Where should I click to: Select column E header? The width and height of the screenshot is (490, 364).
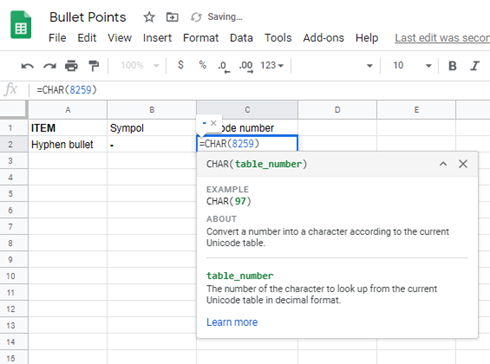click(x=416, y=110)
